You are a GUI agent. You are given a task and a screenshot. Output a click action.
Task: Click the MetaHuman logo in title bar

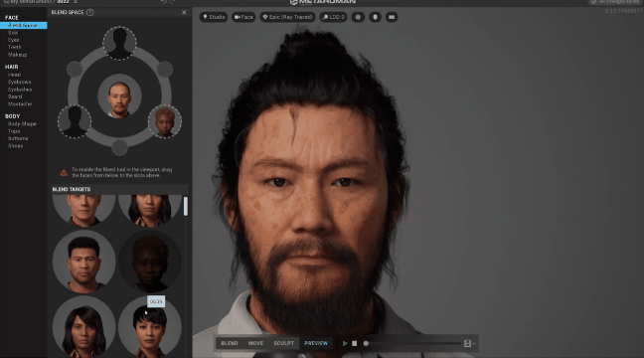[323, 2]
